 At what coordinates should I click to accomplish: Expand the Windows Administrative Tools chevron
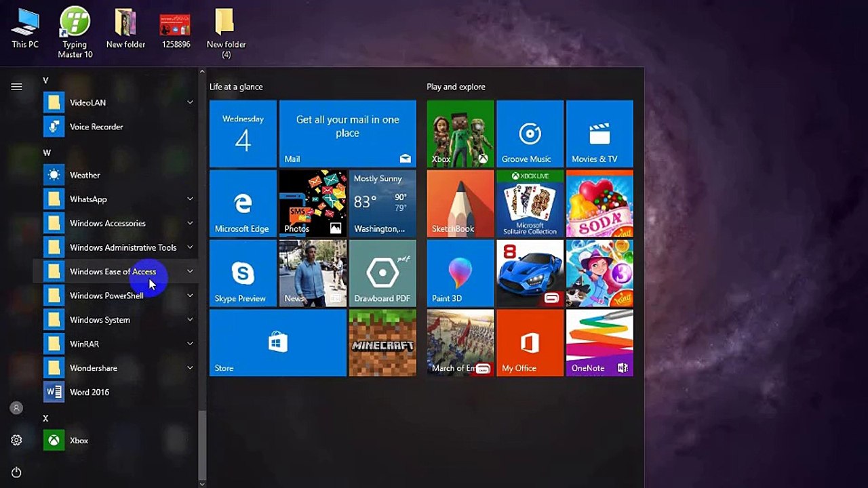[190, 247]
